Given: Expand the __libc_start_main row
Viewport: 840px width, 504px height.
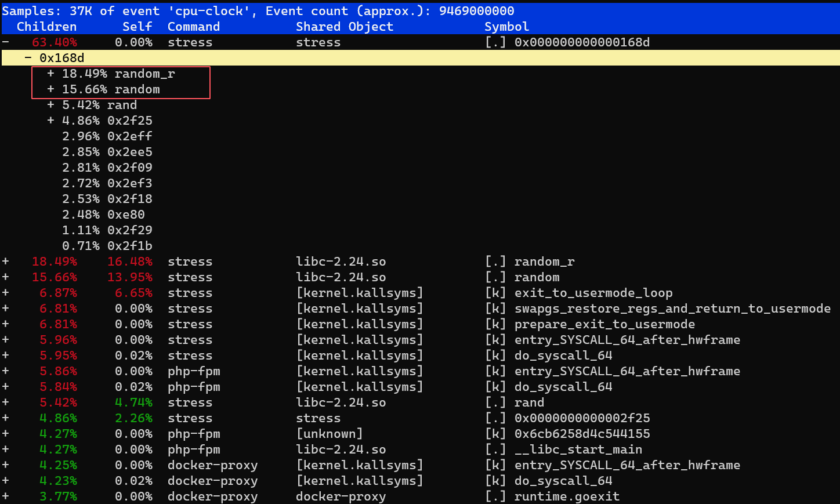Looking at the screenshot, I should 5,449.
